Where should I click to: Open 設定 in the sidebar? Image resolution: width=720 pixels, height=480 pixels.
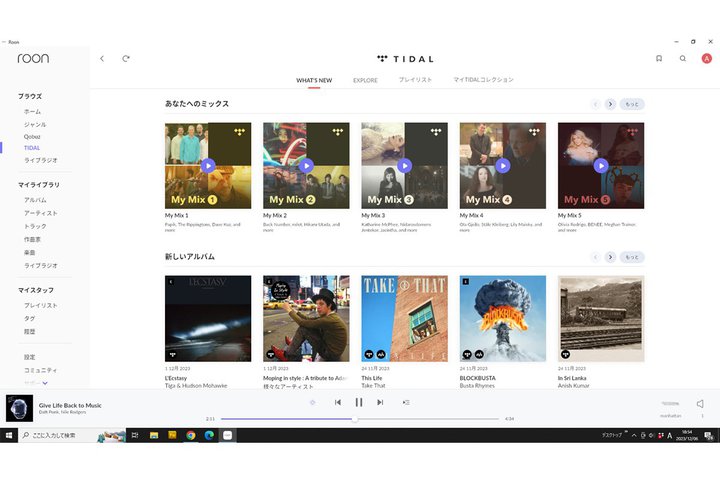tap(29, 357)
